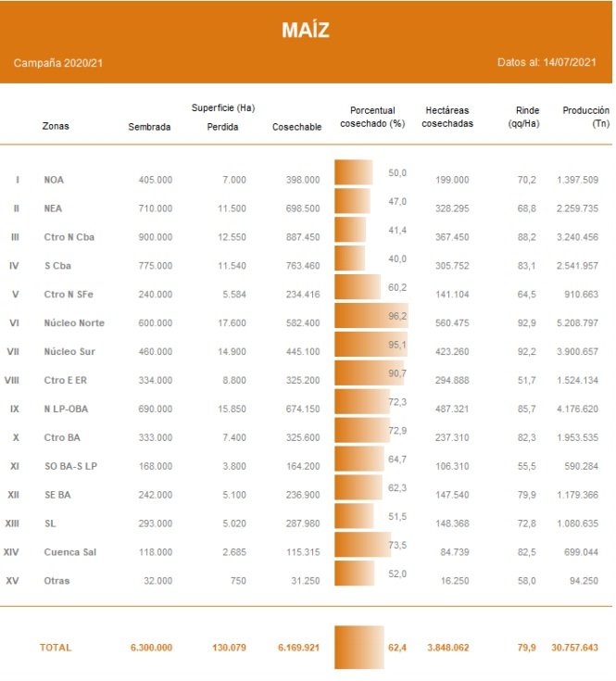The height and width of the screenshot is (681, 616).
Task: Click the NOA zone row label
Action: (55, 180)
